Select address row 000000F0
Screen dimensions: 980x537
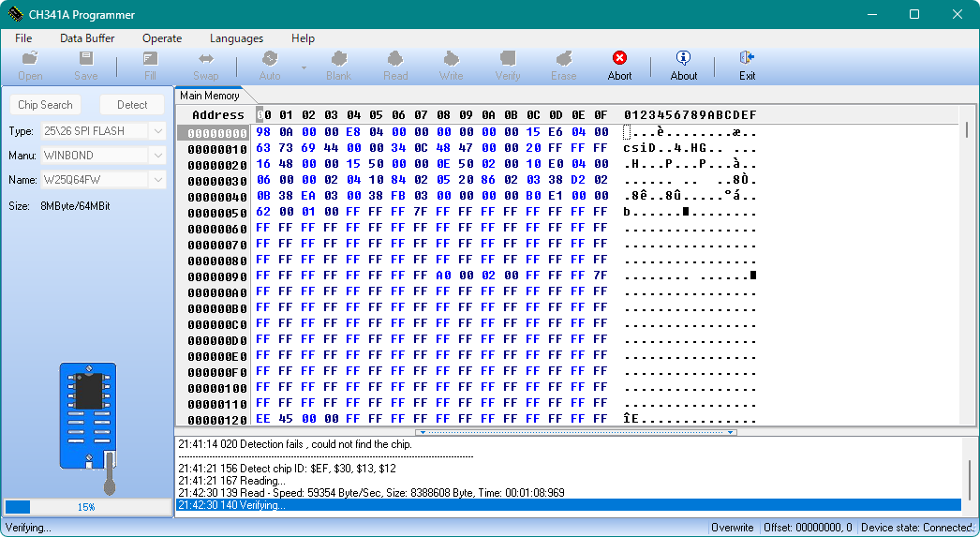click(217, 372)
